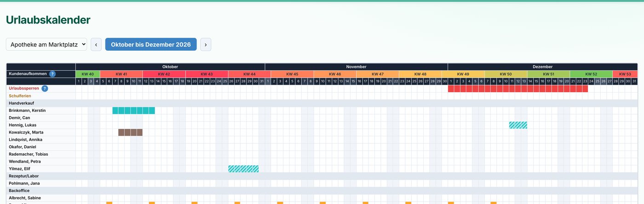This screenshot has height=204, width=644.
Task: Select employee Albrecht, Sabine
Action: click(25, 198)
